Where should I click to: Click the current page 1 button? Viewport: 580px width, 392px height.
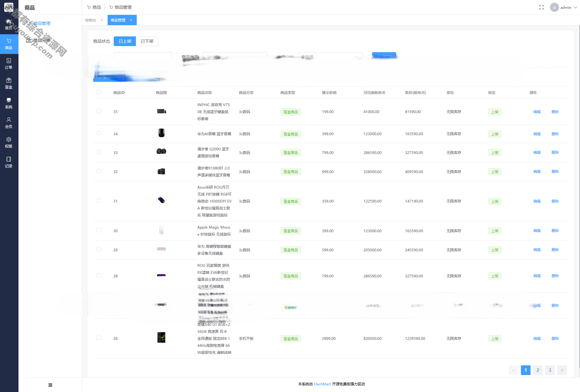pos(526,370)
